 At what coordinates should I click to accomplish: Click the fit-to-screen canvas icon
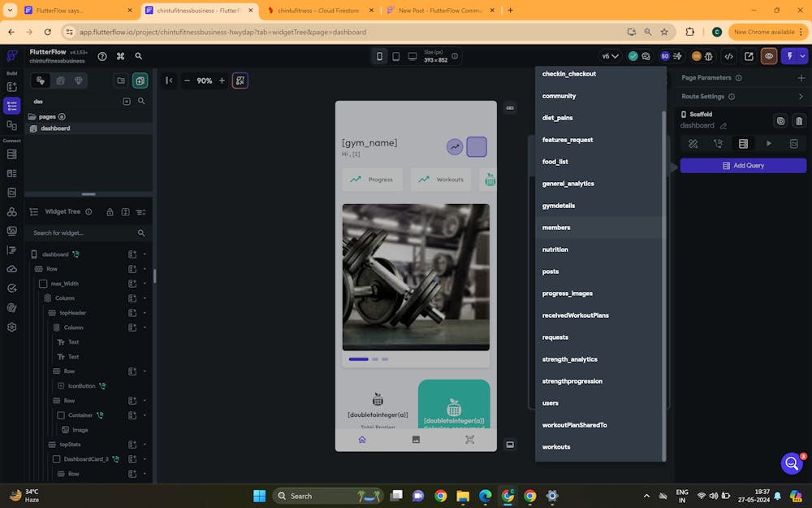[240, 80]
